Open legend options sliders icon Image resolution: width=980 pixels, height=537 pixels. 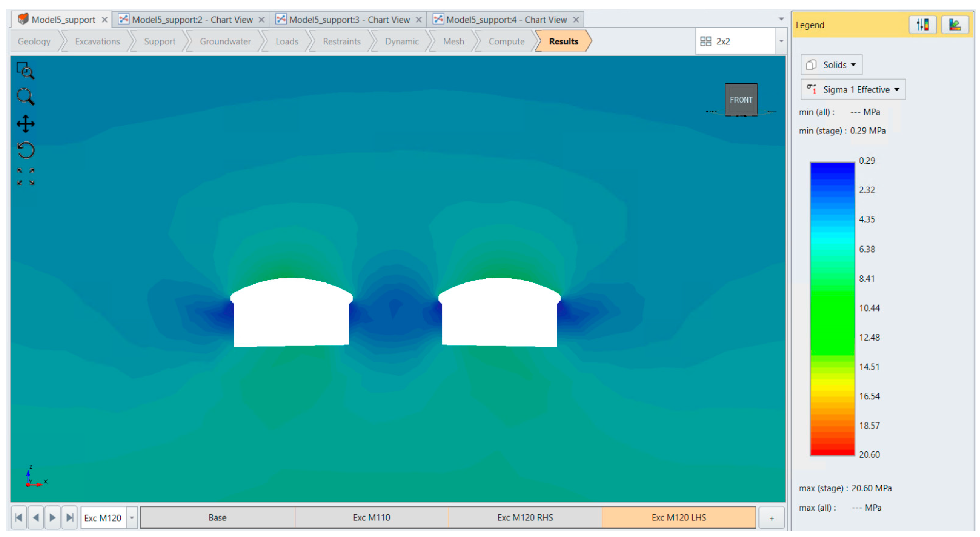(922, 25)
